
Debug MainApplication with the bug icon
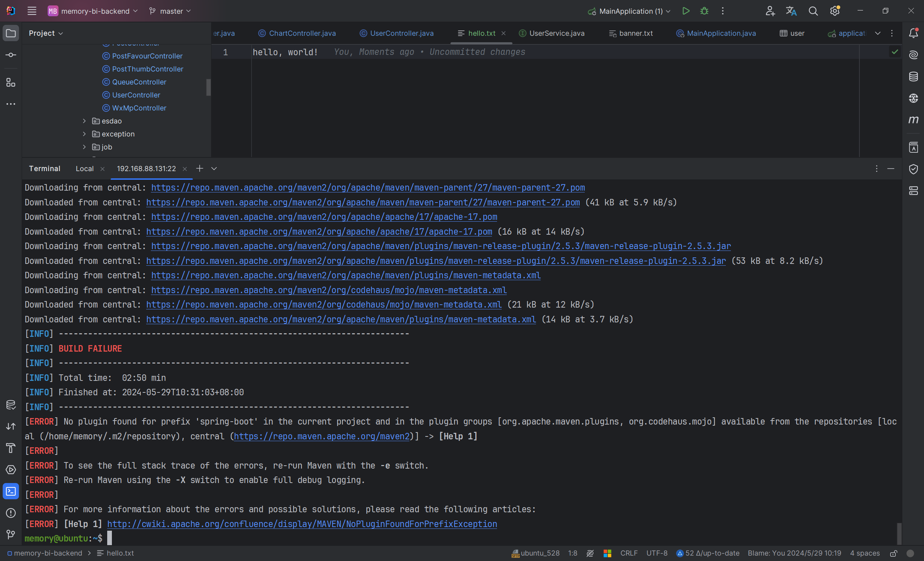(x=704, y=11)
